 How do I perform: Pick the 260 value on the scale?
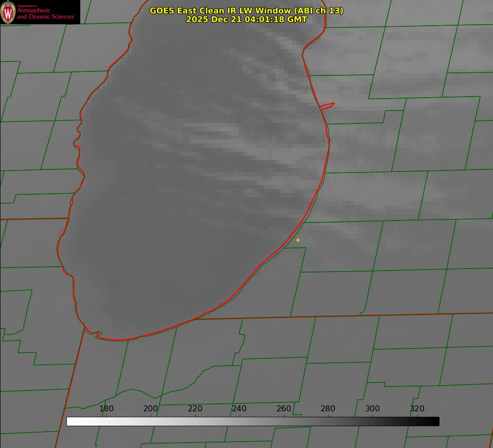tap(284, 408)
